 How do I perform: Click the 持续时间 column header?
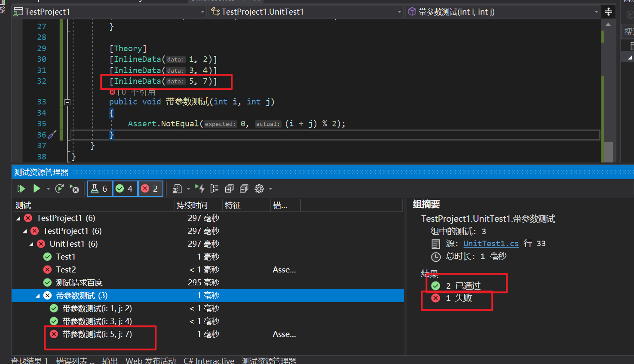coord(192,205)
